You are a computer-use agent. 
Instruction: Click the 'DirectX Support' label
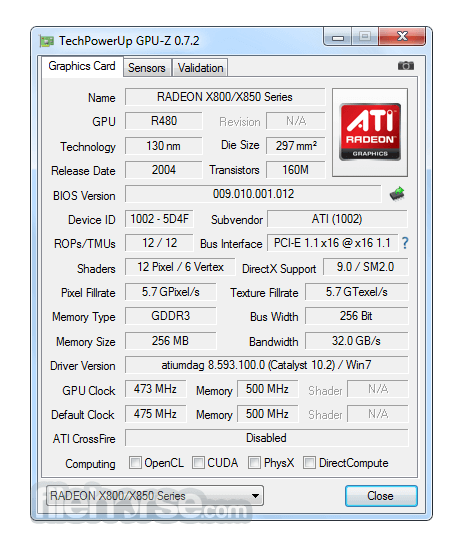279,269
